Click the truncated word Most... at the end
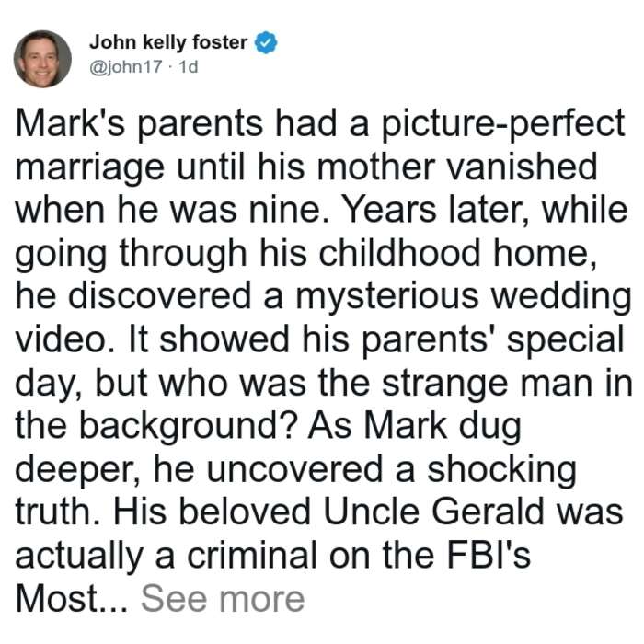This screenshot has width=644, height=644. tap(72, 599)
